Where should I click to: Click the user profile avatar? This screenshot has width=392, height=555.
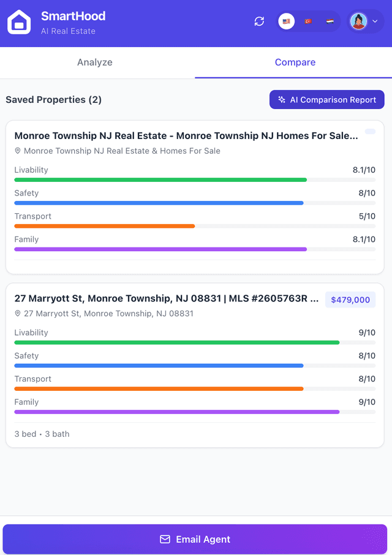point(359,20)
